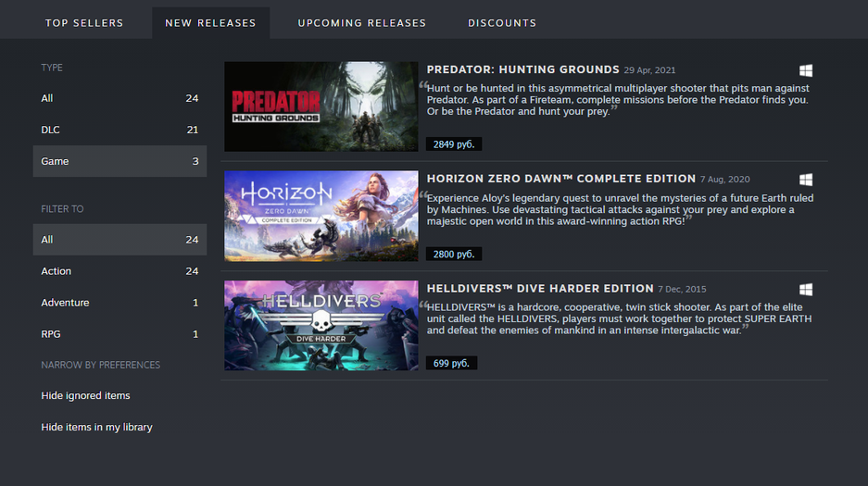Filter to Adventure genre
This screenshot has height=486, width=868.
click(x=120, y=303)
